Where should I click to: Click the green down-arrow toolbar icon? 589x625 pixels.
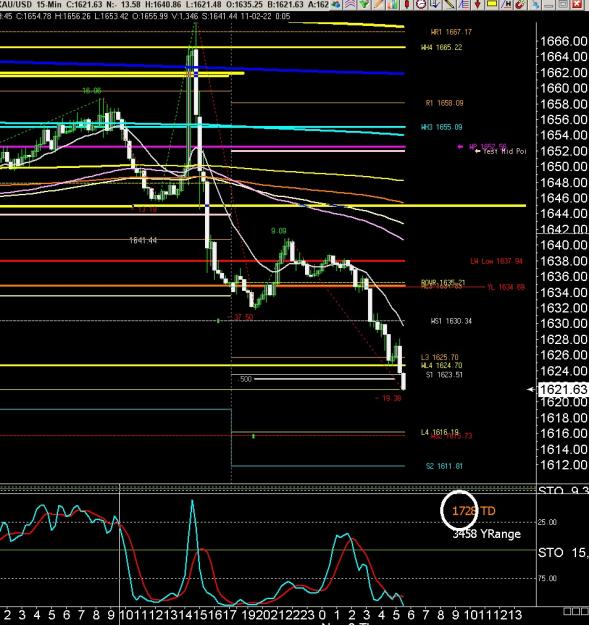pos(364,4)
